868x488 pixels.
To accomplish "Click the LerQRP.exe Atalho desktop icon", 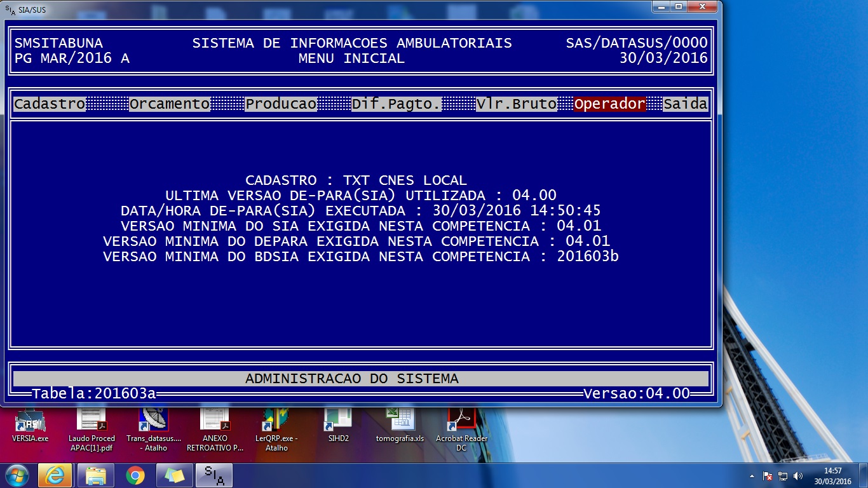I will [276, 421].
